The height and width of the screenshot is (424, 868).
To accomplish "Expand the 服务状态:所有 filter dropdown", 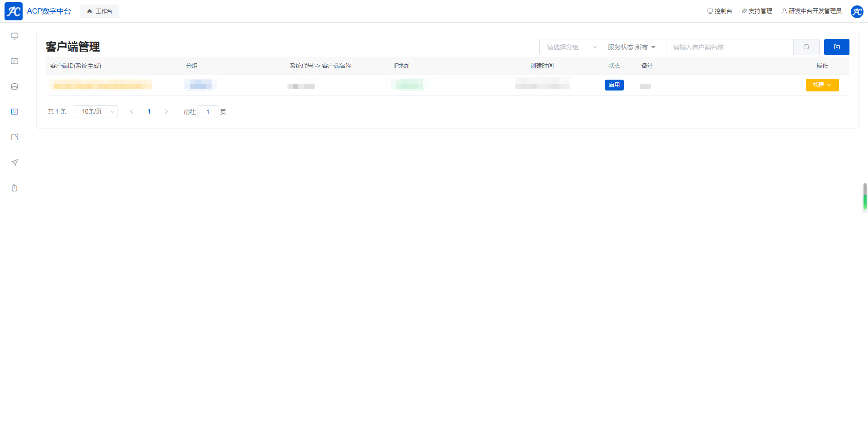I will click(631, 47).
